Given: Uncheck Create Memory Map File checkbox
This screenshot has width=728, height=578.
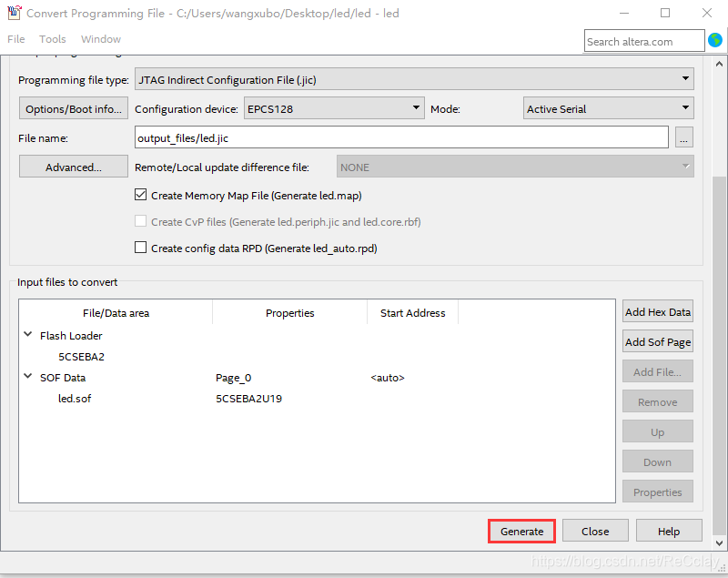Looking at the screenshot, I should coord(141,195).
